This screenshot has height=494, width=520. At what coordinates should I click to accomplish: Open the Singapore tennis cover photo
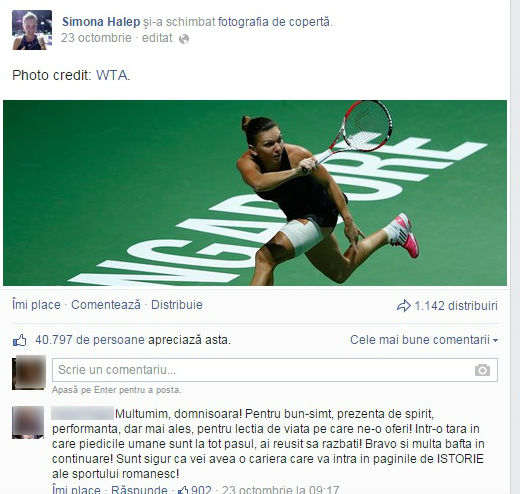[x=255, y=193]
